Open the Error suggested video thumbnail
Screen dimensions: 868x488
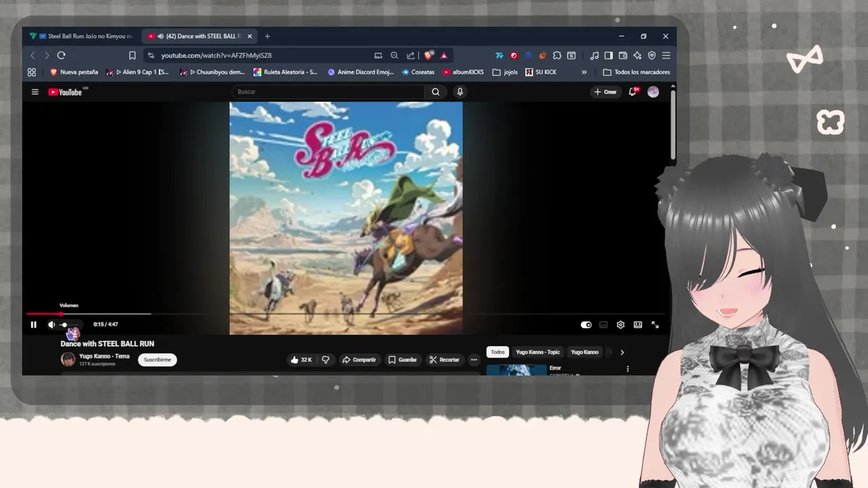(517, 370)
